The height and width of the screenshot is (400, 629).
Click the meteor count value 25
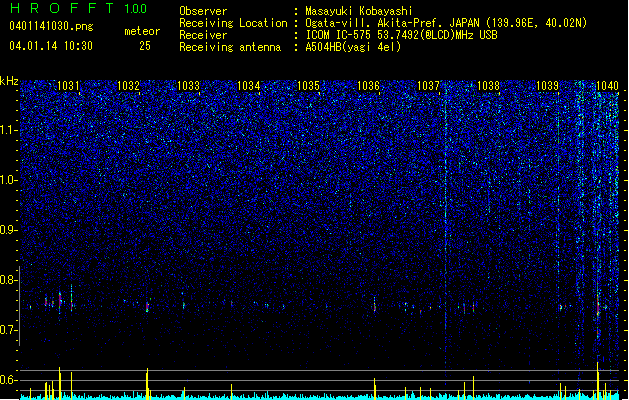145,46
